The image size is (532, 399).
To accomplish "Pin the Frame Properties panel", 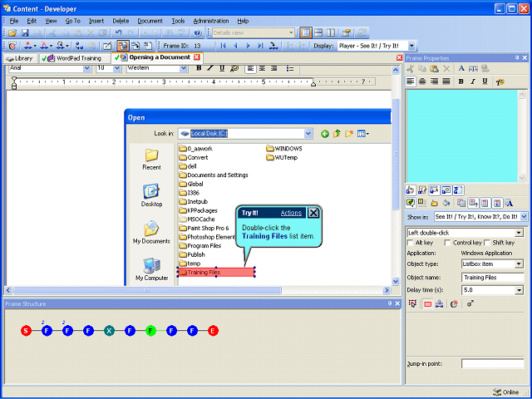I will 517,58.
